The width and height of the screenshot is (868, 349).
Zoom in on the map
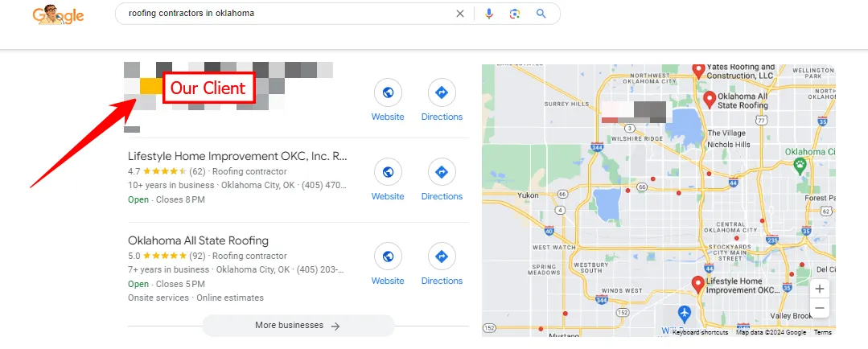click(x=819, y=289)
